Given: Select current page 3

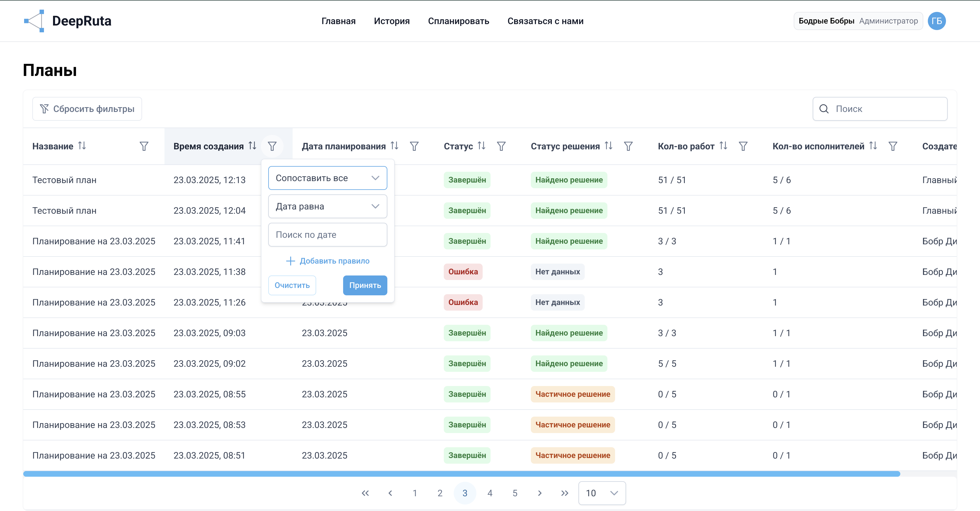Looking at the screenshot, I should click(x=465, y=493).
